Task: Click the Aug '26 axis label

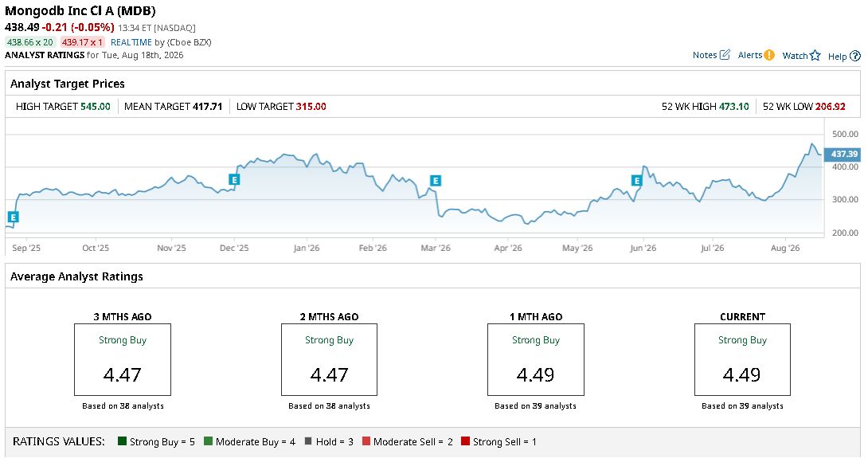Action: click(x=785, y=248)
